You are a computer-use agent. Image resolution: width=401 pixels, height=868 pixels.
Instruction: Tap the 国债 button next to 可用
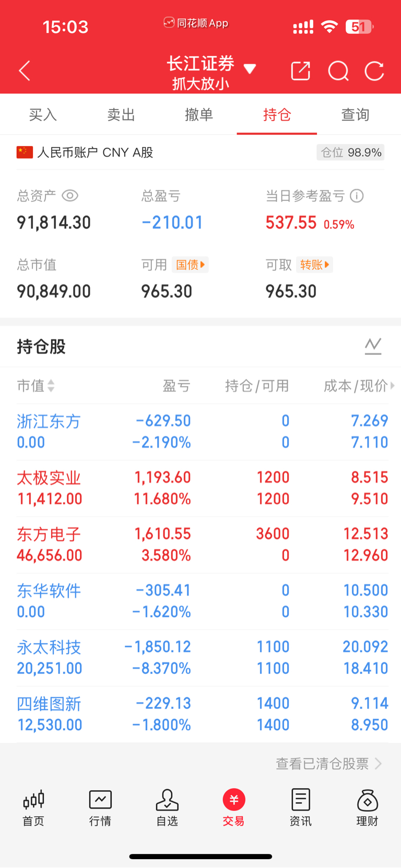191,265
